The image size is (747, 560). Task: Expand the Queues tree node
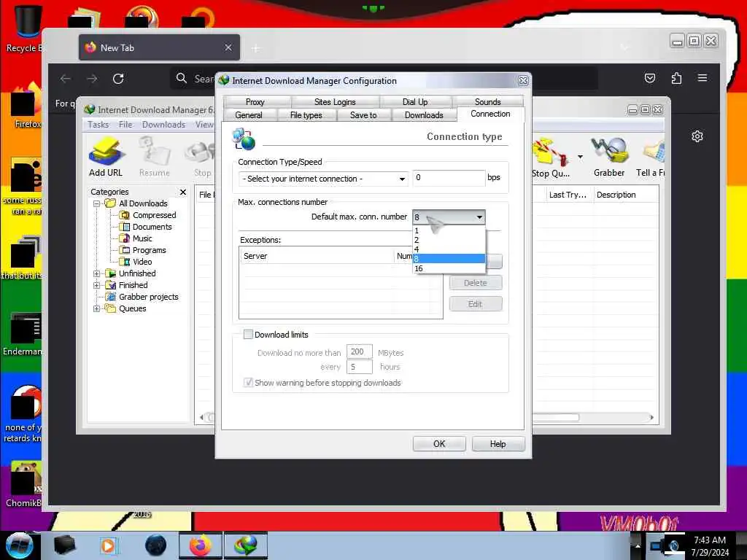tap(97, 308)
